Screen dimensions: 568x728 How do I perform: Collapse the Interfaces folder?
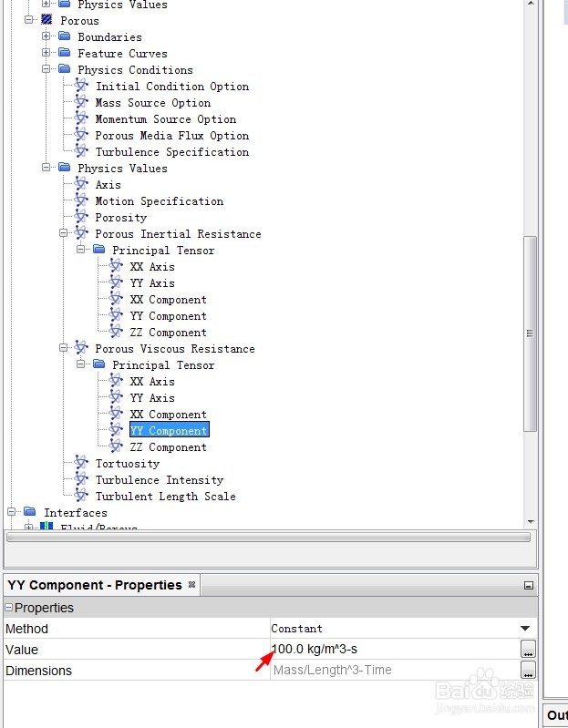(x=12, y=512)
